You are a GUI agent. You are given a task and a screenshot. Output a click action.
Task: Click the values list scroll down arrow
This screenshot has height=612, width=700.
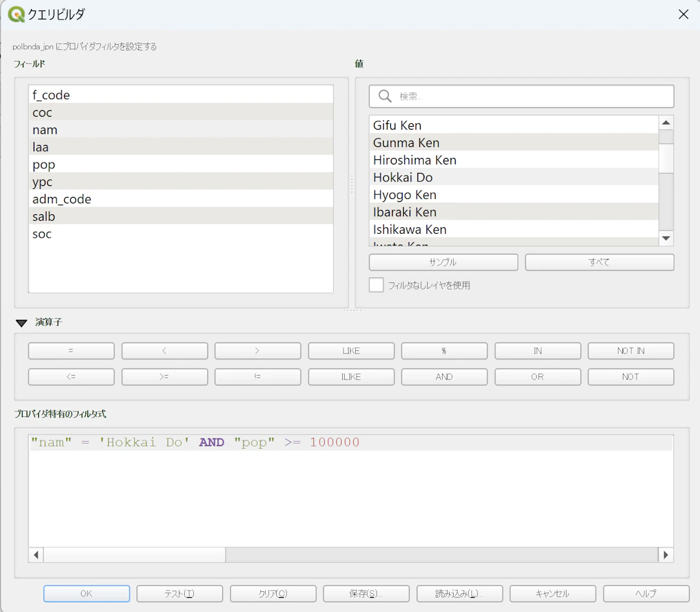(666, 238)
